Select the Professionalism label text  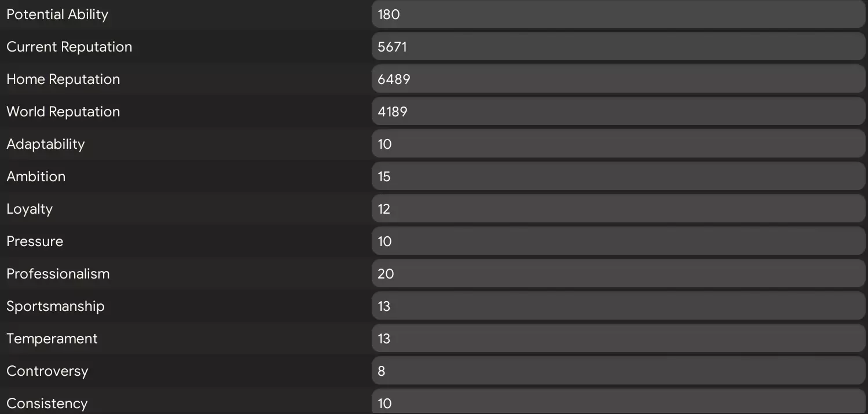[58, 274]
